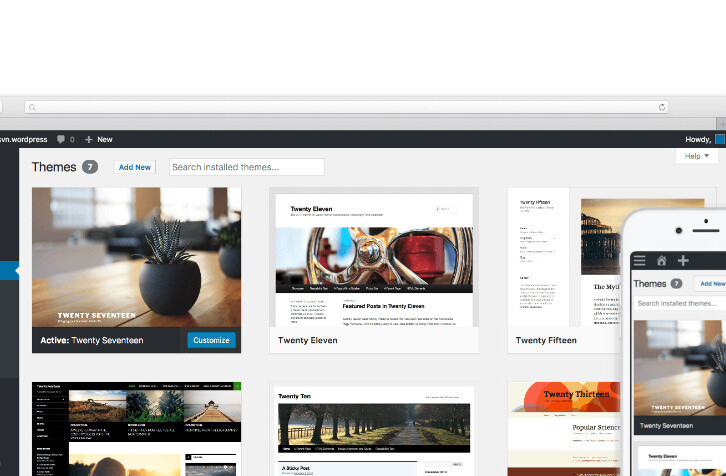Click the search magnifier icon in address bar
Screen dimensions: 726x476
coord(32,107)
